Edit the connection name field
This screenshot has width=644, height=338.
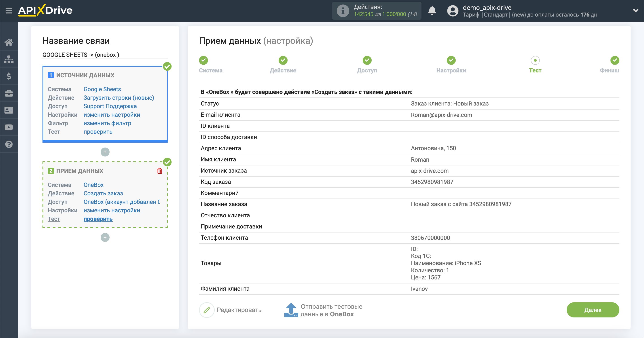click(105, 55)
